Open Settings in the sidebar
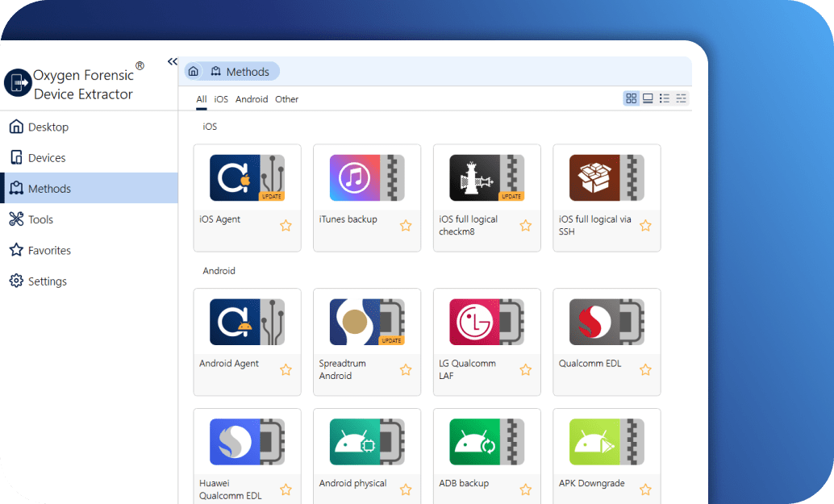Screen dimensions: 834x504 coord(89,281)
